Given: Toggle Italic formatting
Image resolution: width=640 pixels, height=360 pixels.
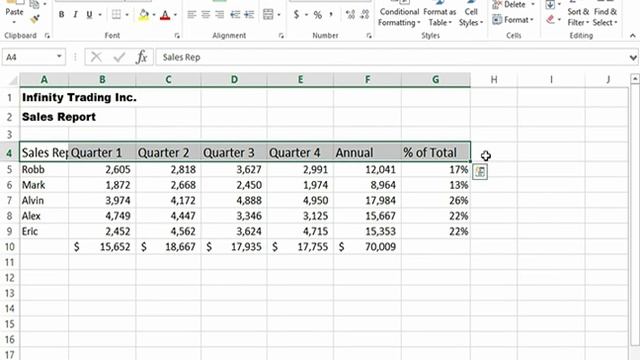Looking at the screenshot, I should pyautogui.click(x=75, y=15).
